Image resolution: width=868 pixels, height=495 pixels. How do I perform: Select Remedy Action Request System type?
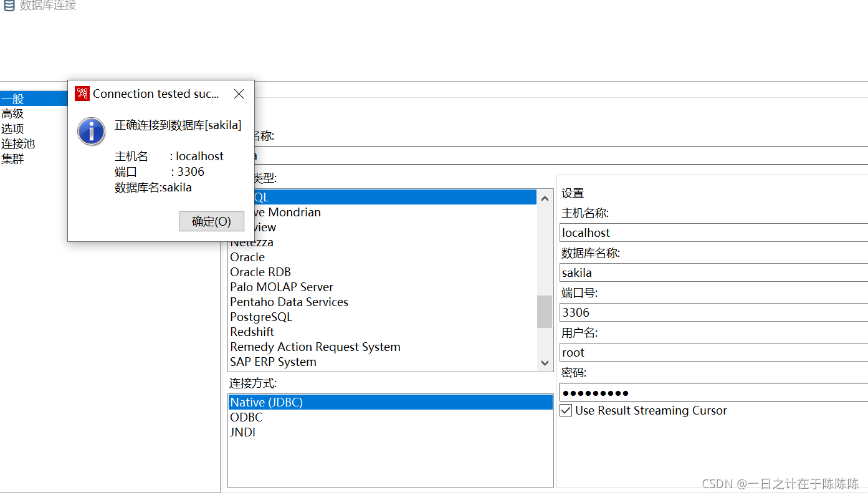click(382, 347)
